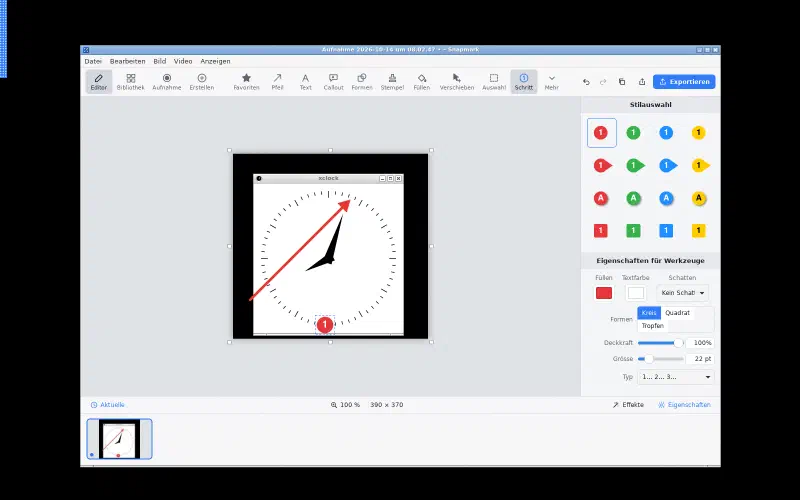Start a capture with Aufnahme
The image size is (800, 500).
coord(167,82)
